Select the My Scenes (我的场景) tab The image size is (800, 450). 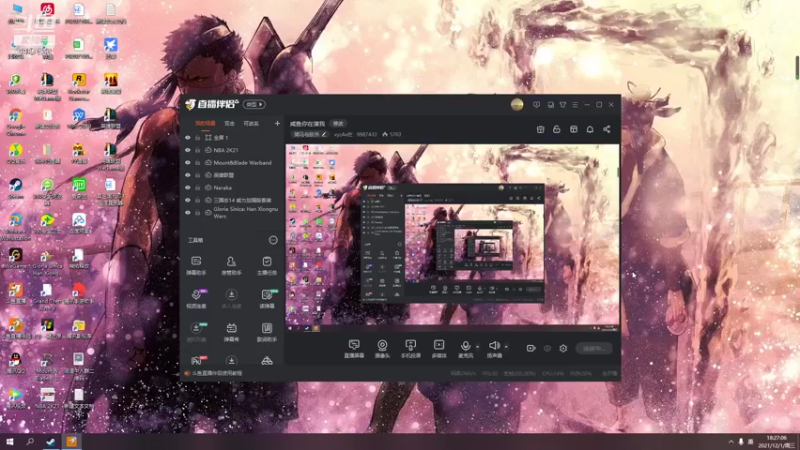coord(205,123)
